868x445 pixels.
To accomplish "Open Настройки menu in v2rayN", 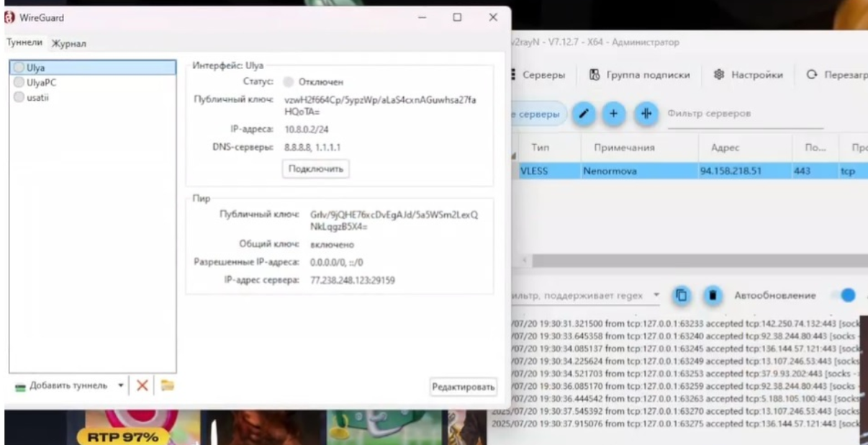I will 748,75.
